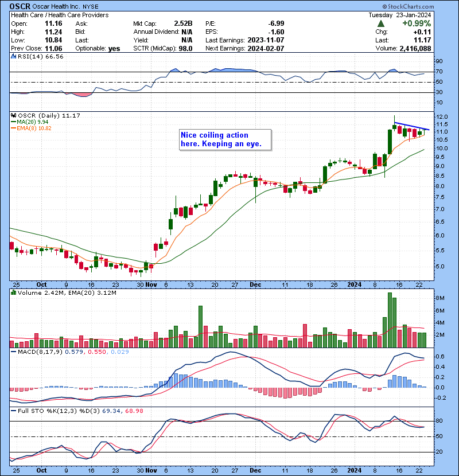Click the Low value 10.84
Image resolution: width=459 pixels, height=476 pixels.
[x=53, y=40]
